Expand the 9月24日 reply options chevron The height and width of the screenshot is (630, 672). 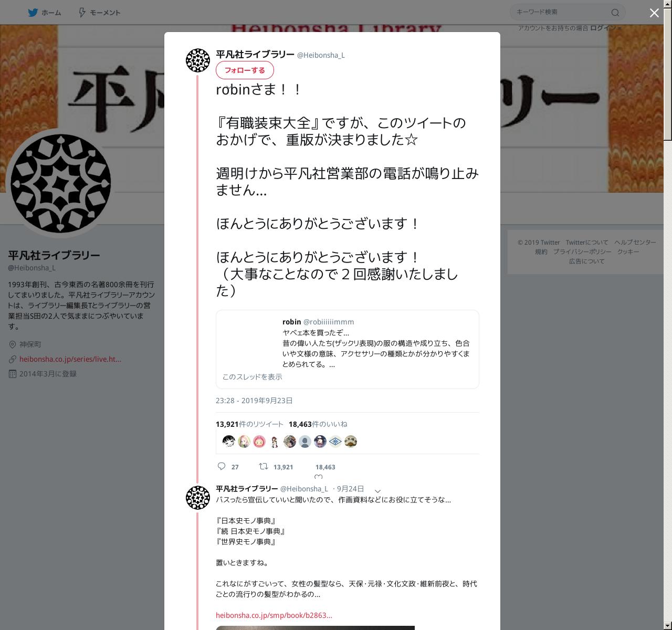pos(377,491)
